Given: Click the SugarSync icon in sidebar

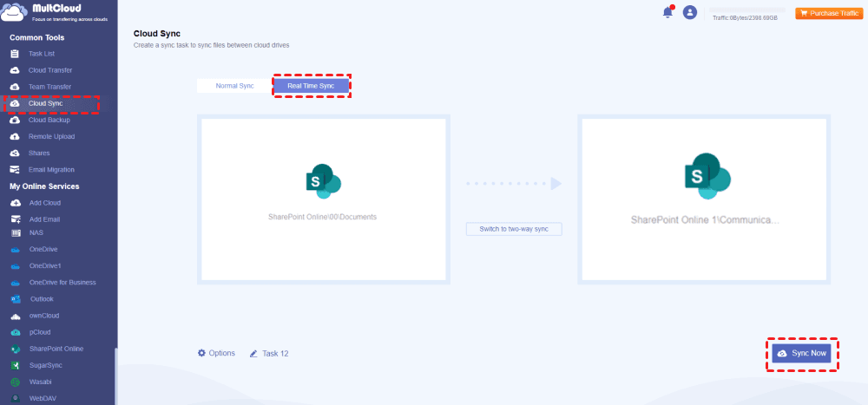Looking at the screenshot, I should click(16, 366).
